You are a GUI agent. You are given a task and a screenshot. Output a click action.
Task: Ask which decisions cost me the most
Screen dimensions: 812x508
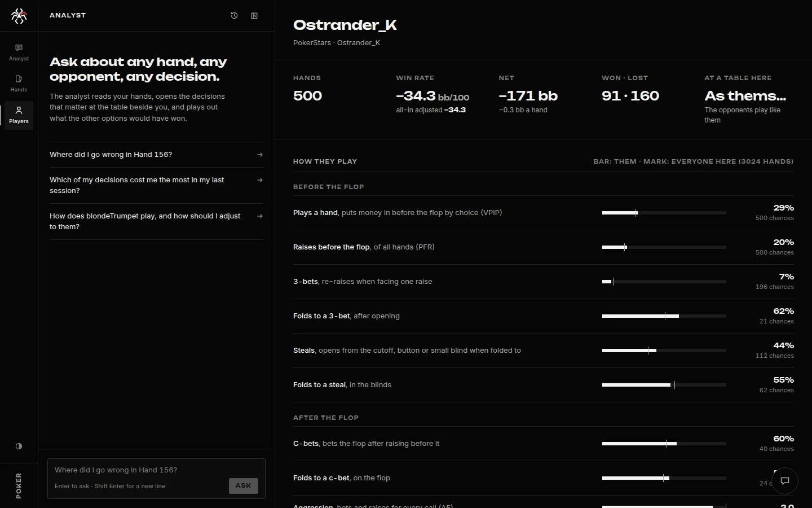(156, 185)
